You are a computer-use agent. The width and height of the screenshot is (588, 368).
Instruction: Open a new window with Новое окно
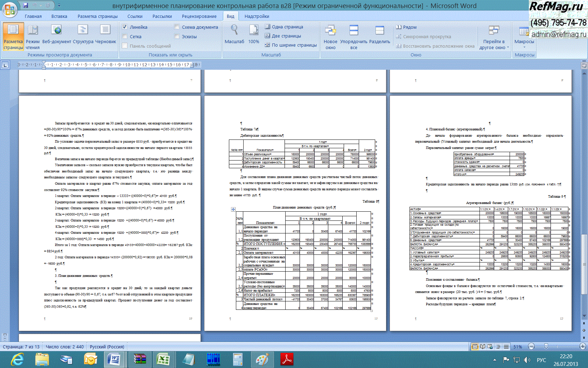[330, 37]
